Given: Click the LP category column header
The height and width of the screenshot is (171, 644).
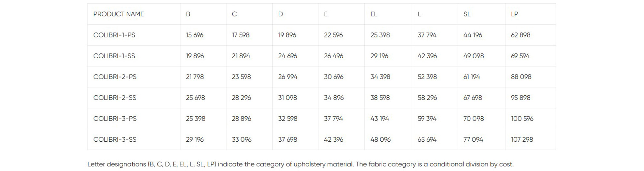Looking at the screenshot, I should tap(515, 14).
